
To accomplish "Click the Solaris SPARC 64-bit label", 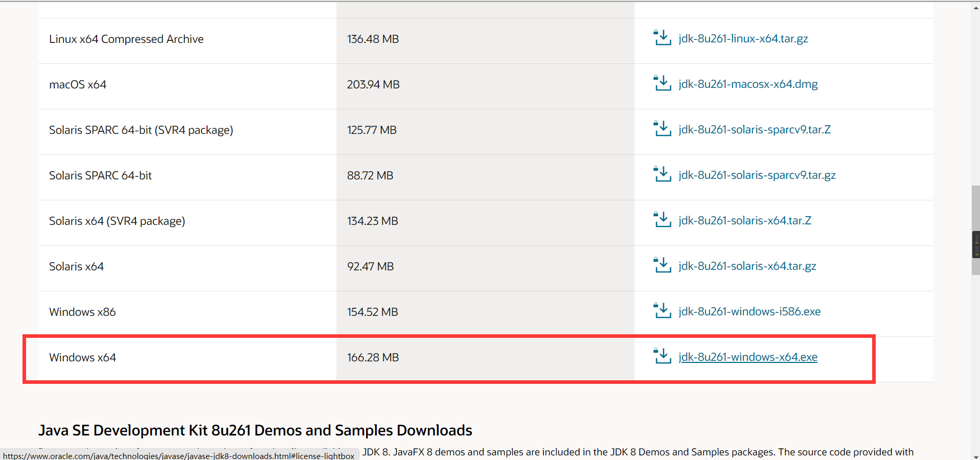I will tap(100, 176).
